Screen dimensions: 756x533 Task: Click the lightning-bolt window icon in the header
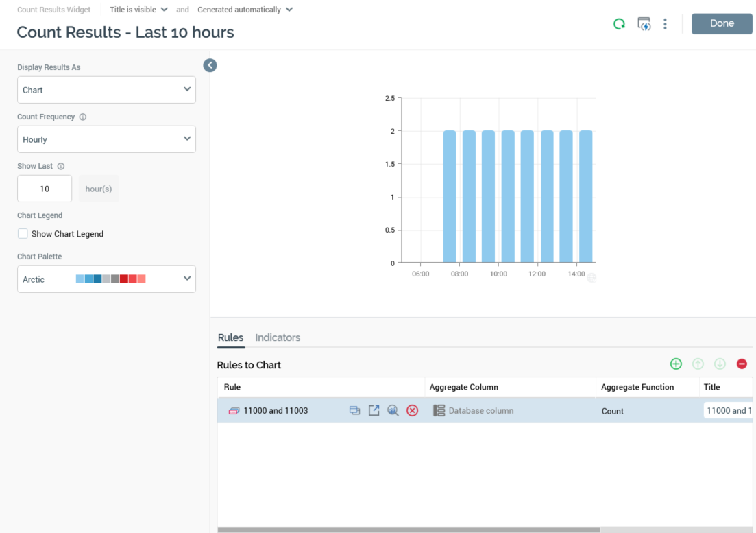click(x=644, y=24)
